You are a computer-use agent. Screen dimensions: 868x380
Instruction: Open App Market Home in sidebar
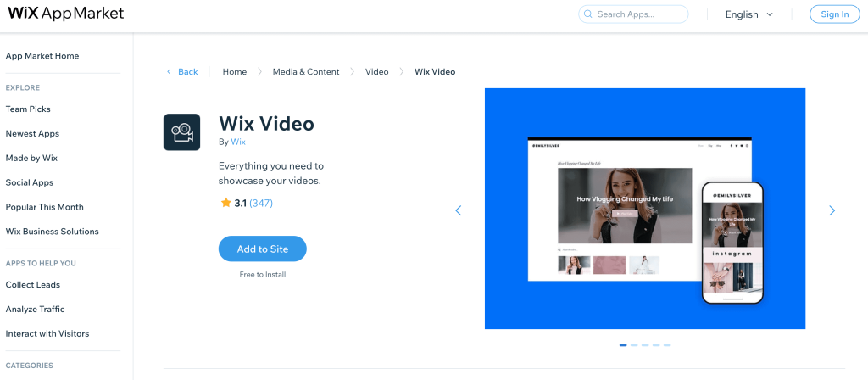point(42,56)
